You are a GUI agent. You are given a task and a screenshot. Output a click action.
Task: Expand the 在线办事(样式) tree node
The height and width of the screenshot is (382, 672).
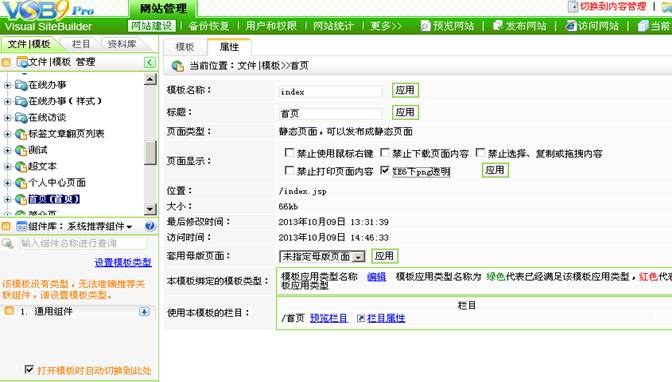[x=7, y=102]
